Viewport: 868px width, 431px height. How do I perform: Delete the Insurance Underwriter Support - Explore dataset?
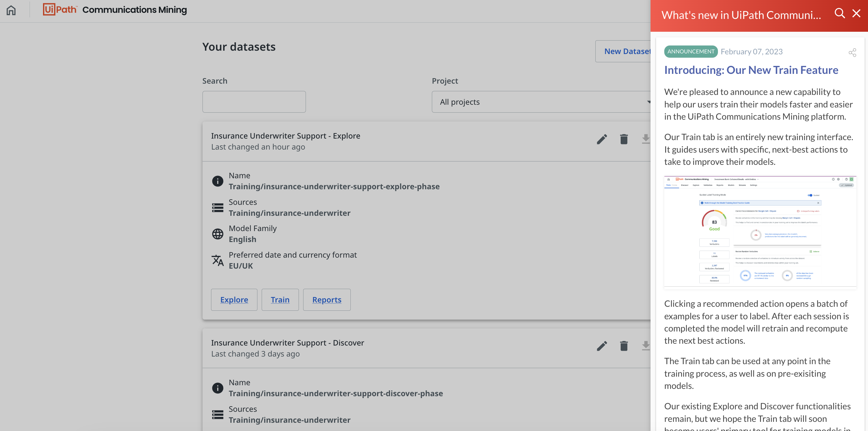tap(624, 139)
